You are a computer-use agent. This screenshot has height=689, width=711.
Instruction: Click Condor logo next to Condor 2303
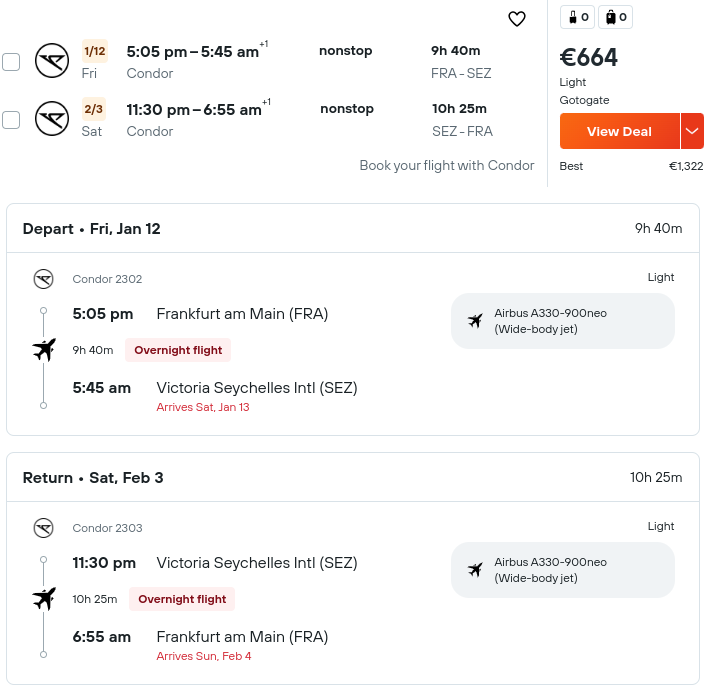point(44,528)
